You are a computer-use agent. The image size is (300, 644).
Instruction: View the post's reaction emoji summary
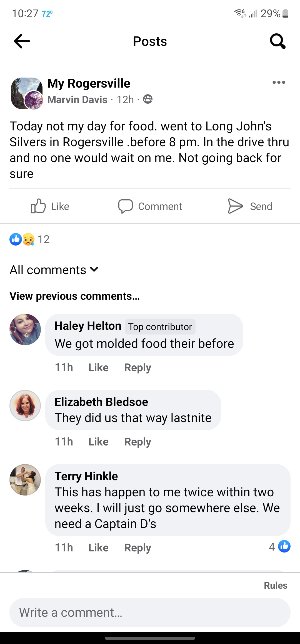22,239
